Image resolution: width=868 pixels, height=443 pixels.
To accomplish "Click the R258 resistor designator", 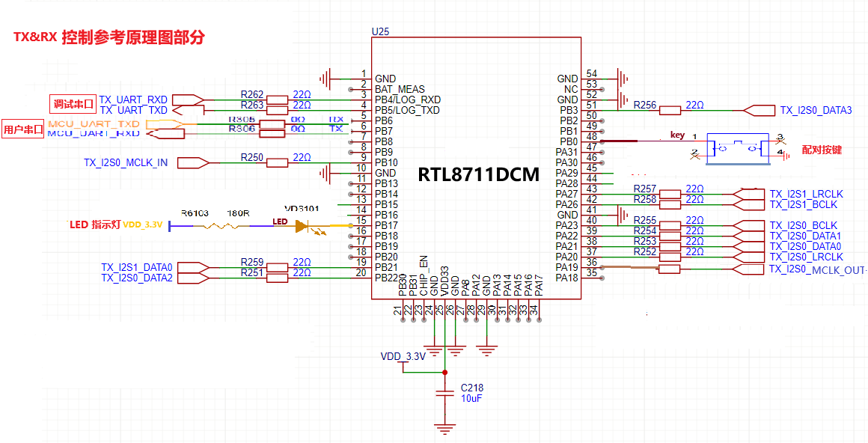I will point(644,199).
